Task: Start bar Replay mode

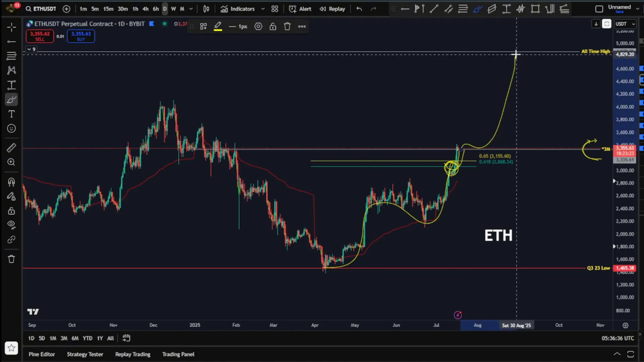Action: point(332,9)
